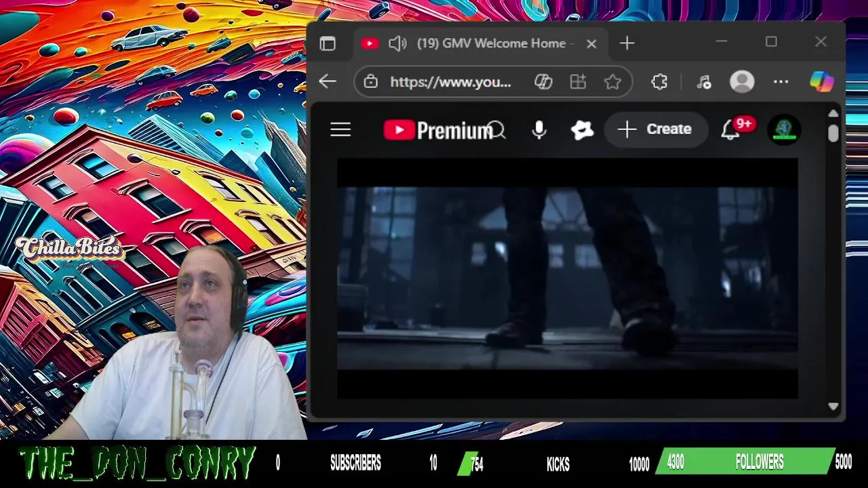Viewport: 868px width, 488px height.
Task: Click the YouTube video player
Action: [x=567, y=279]
